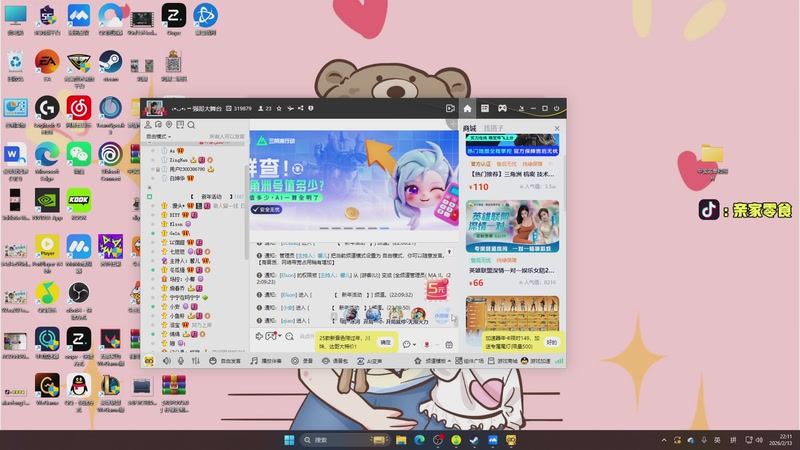The width and height of the screenshot is (800, 450).
Task: Expand the dropdown arrow next to chat gamepad icon
Action: coord(280,336)
